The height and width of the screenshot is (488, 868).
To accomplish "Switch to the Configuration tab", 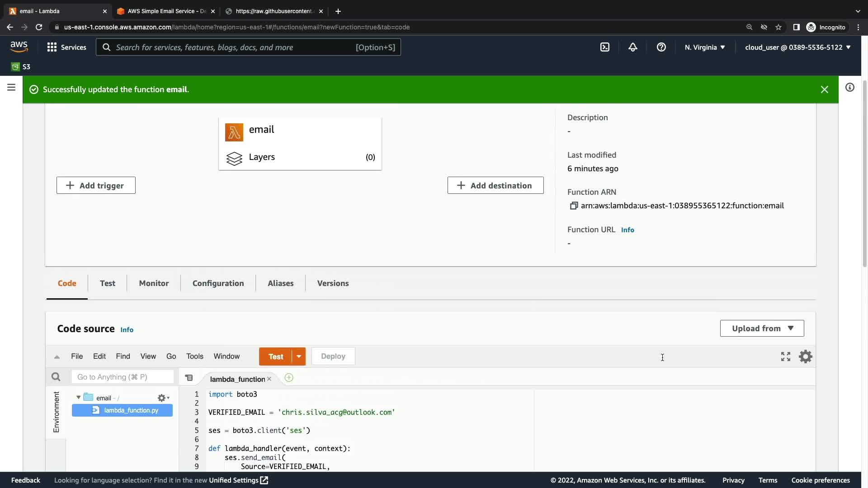I will (218, 283).
